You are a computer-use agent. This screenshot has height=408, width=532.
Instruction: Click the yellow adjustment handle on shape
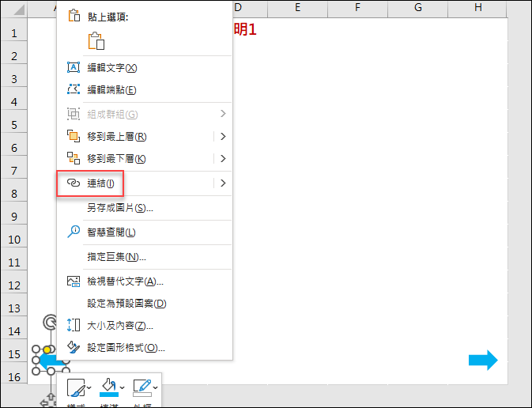click(47, 349)
